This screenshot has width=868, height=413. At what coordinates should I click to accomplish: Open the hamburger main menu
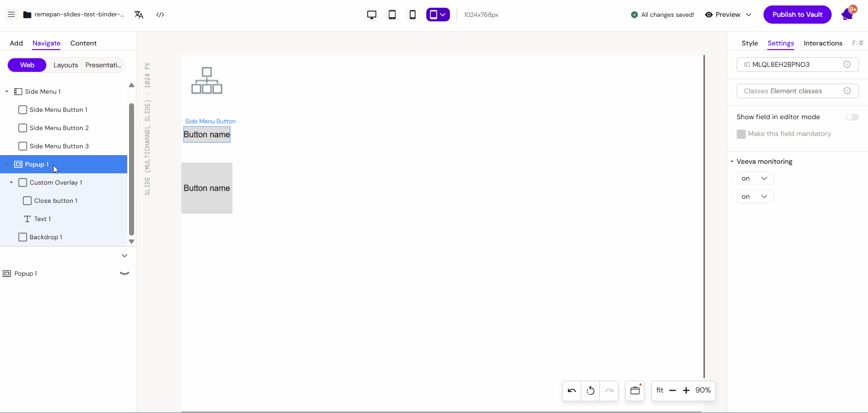(x=11, y=15)
